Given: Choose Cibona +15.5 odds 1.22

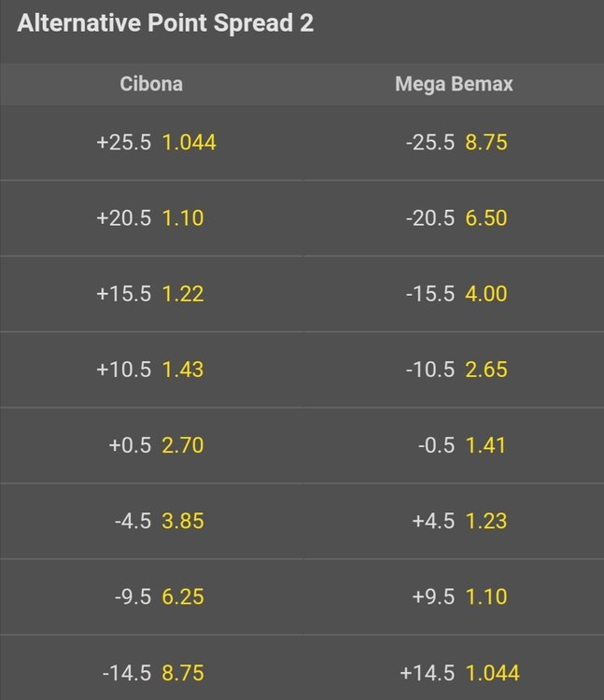Looking at the screenshot, I should (x=151, y=294).
